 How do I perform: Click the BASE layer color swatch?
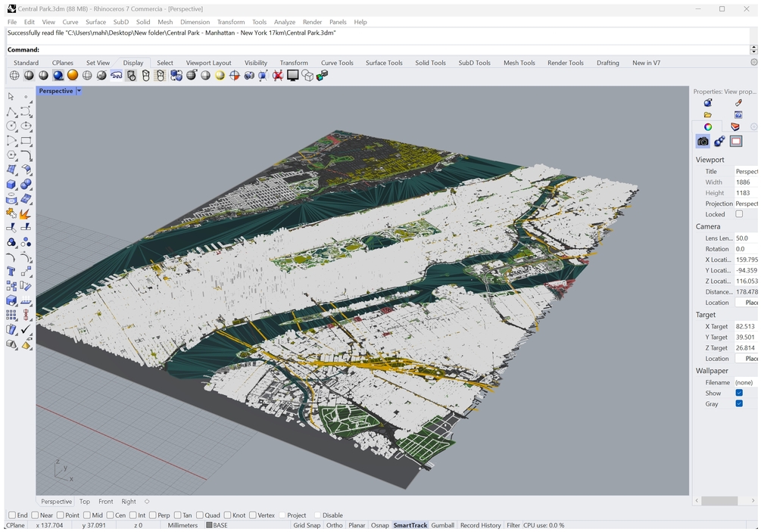(210, 525)
